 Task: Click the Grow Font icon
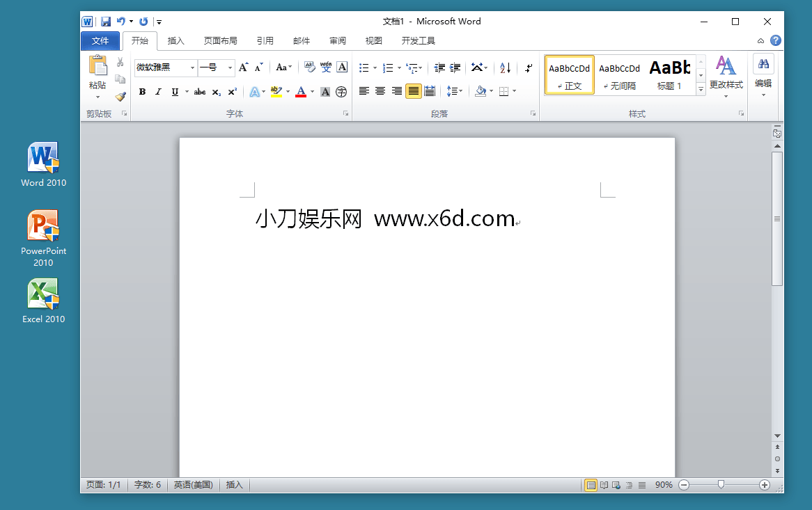point(243,67)
